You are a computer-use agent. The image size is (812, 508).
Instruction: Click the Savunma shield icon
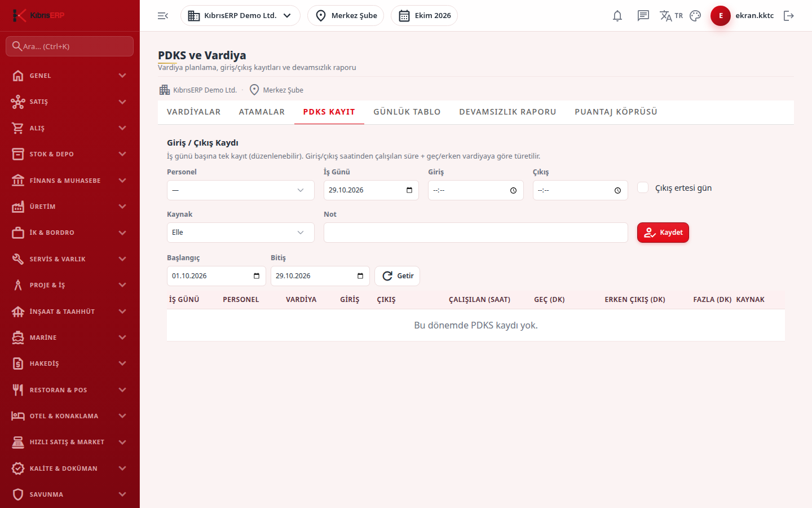click(18, 494)
